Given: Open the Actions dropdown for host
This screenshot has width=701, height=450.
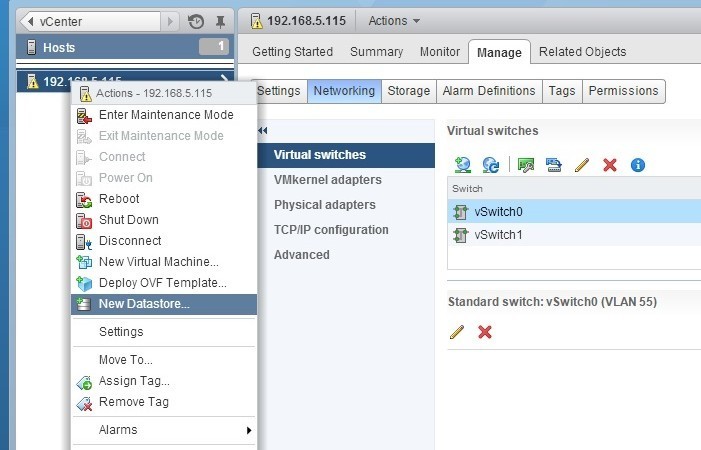Looking at the screenshot, I should pos(394,21).
